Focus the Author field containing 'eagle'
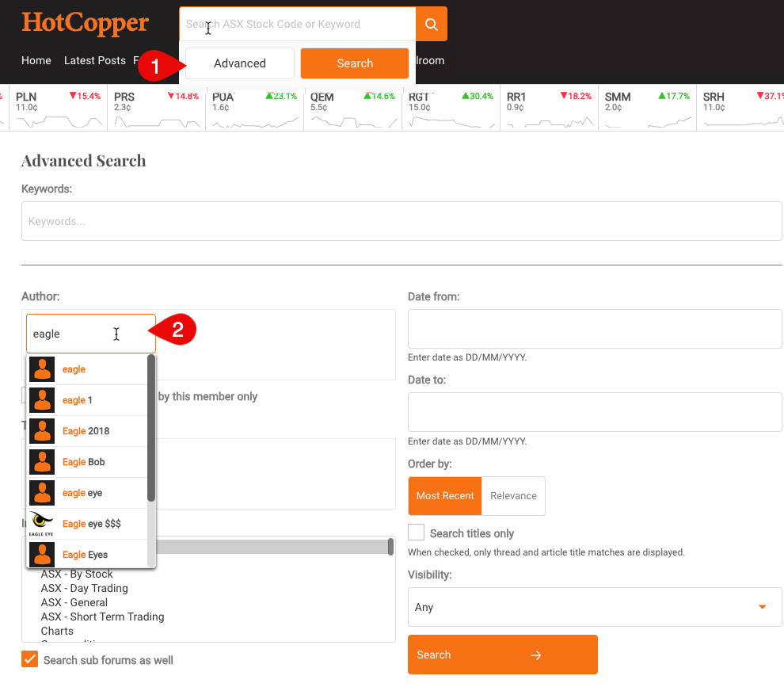 tap(91, 334)
